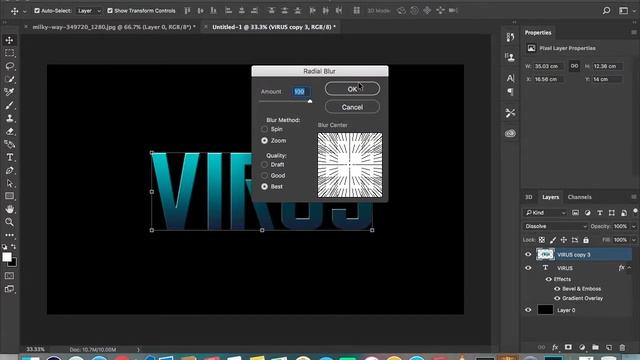
Task: Create a new group folder icon
Action: [596, 347]
